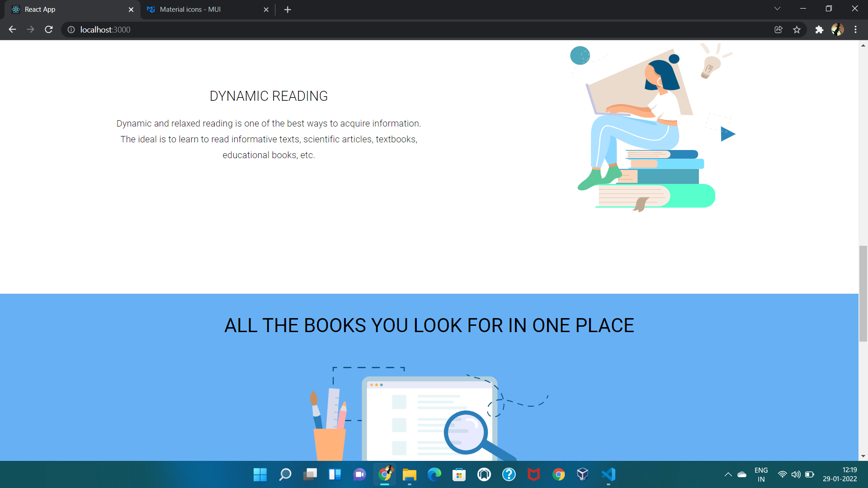Open a new browser tab
Screen dimensions: 868x488
[288, 9]
